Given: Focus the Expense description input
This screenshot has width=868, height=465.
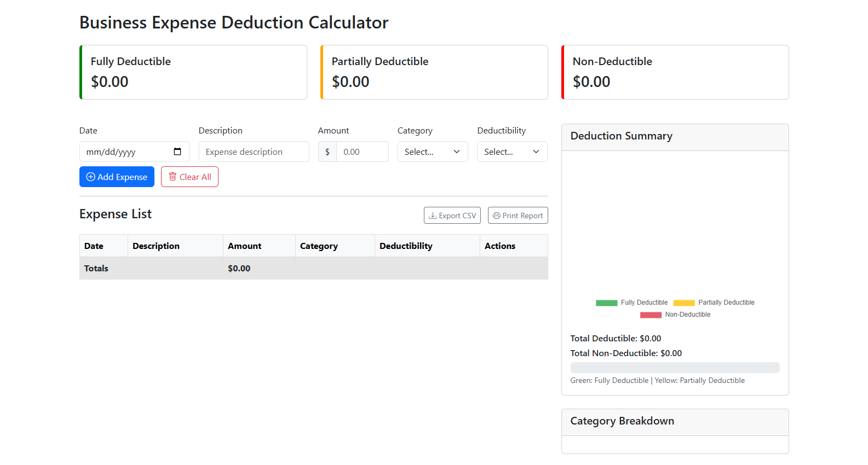Looking at the screenshot, I should point(254,152).
